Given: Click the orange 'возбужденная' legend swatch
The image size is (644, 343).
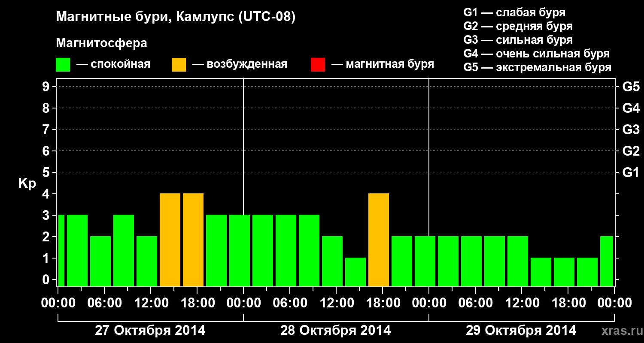Looking at the screenshot, I should click(x=179, y=65).
